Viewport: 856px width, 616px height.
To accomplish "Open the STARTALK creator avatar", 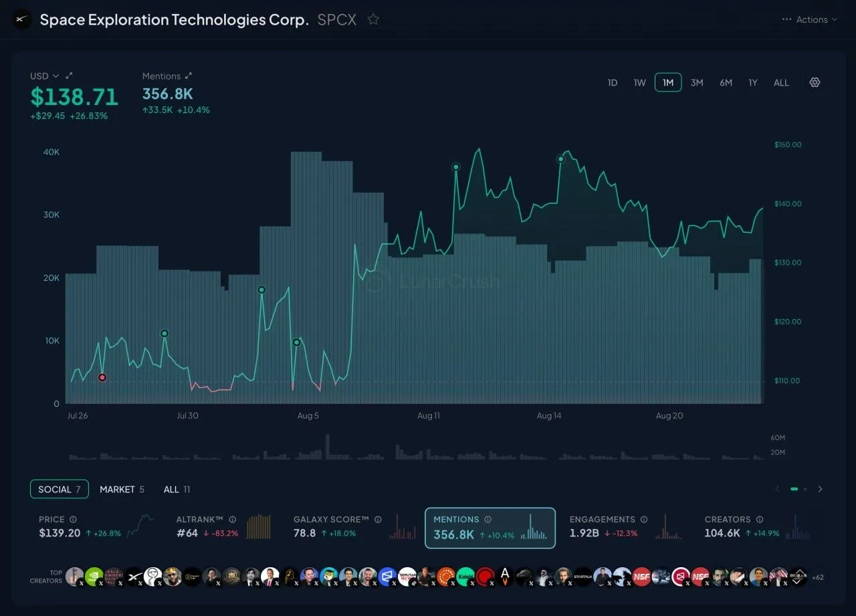I will pyautogui.click(x=582, y=577).
